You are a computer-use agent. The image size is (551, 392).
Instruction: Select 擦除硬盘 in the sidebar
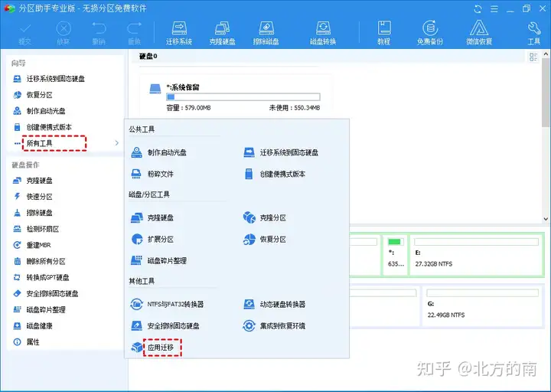coord(33,213)
